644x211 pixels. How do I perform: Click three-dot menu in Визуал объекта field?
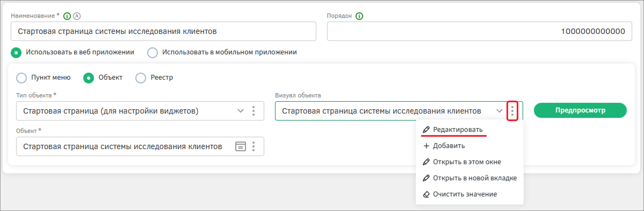(x=512, y=111)
